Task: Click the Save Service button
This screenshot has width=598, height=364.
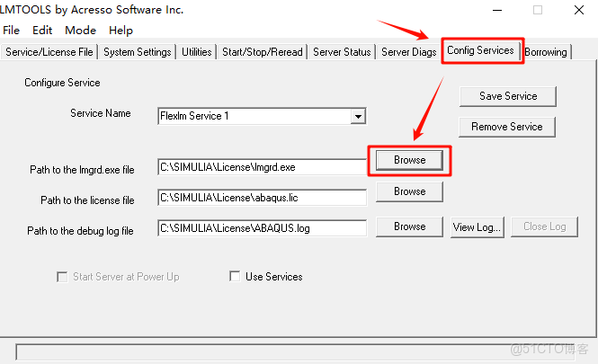Action: pyautogui.click(x=508, y=96)
